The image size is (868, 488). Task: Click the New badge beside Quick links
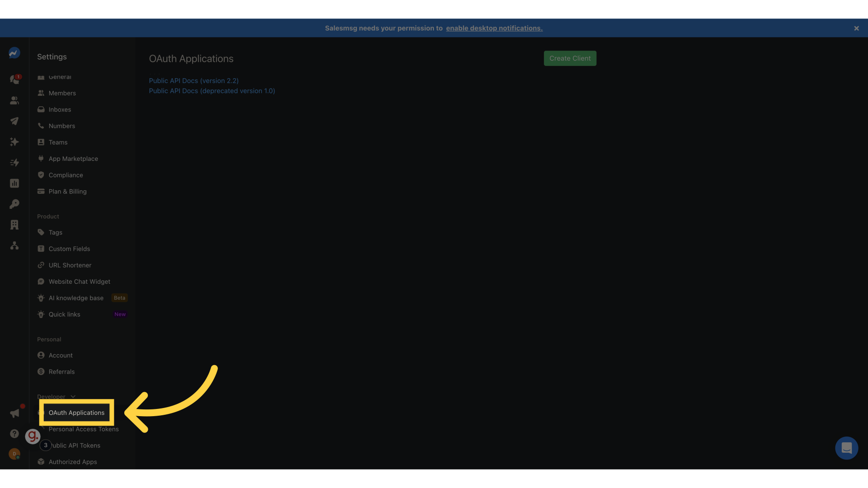pyautogui.click(x=120, y=314)
